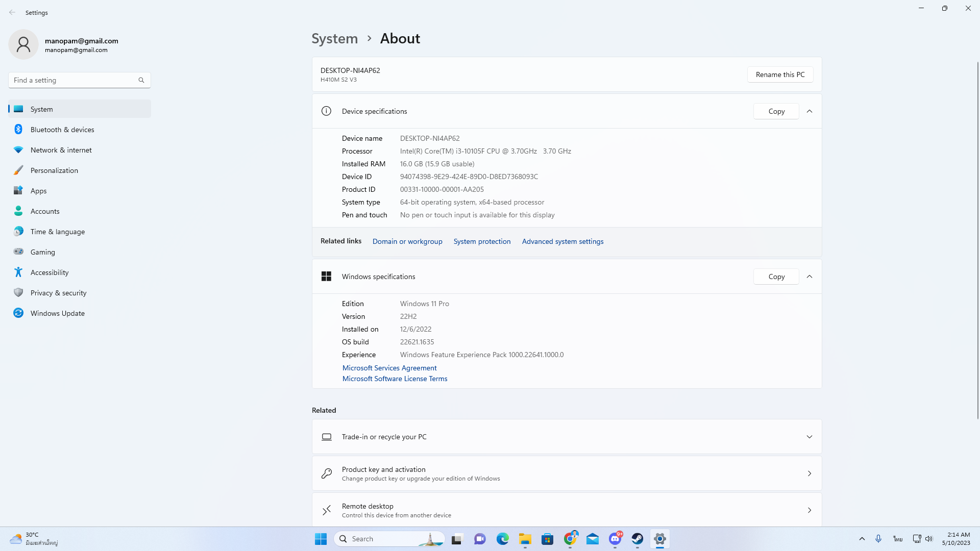The width and height of the screenshot is (980, 551).
Task: Click the processor value Intel Core i3-10105F
Action: (x=485, y=151)
